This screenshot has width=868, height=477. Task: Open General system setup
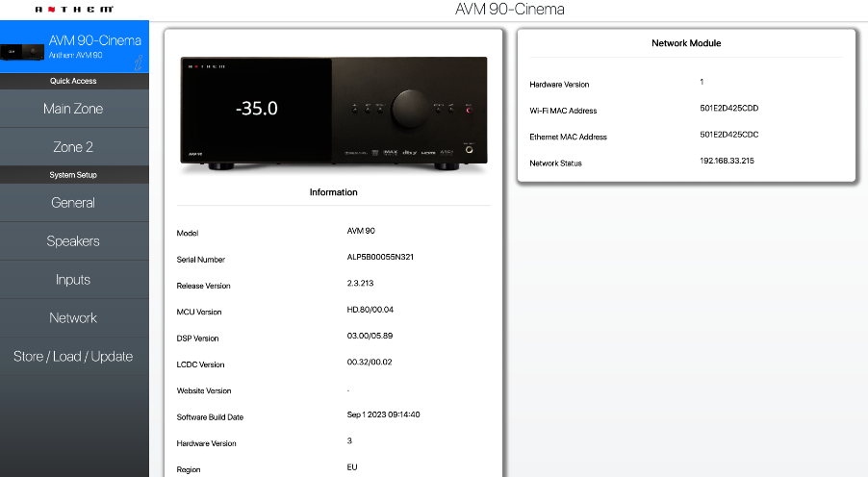click(74, 203)
